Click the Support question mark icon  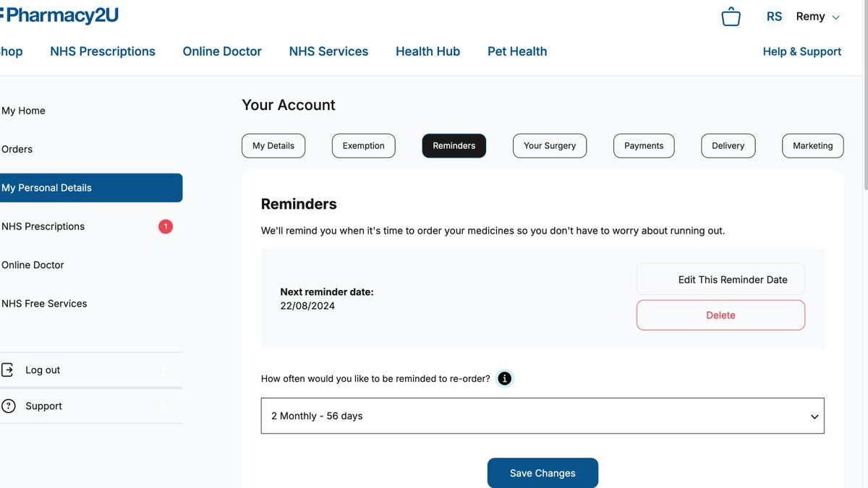[8, 406]
